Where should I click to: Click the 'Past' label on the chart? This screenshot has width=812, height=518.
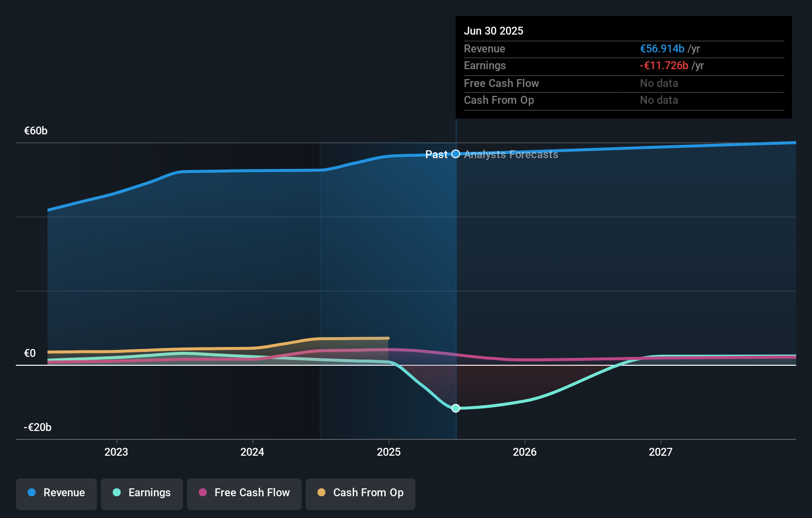(436, 155)
